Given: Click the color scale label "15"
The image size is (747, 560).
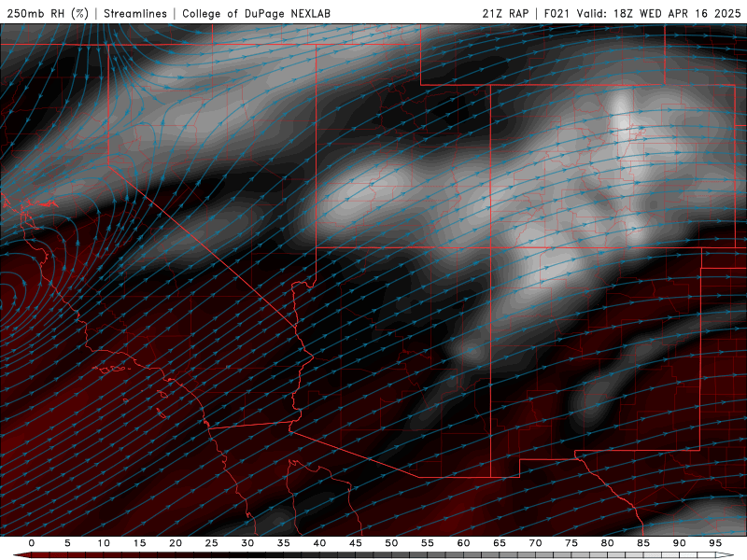Looking at the screenshot, I should pyautogui.click(x=139, y=543).
